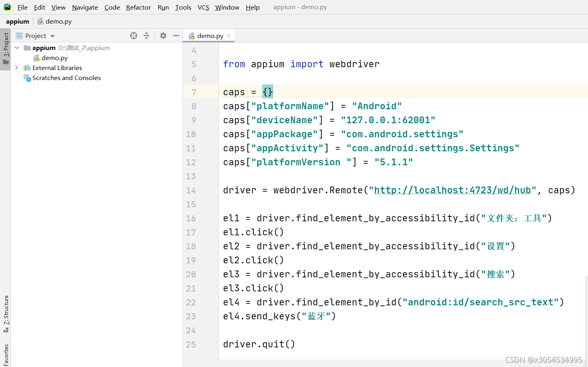Close the demo.py editor tab
The width and height of the screenshot is (588, 367).
pos(229,36)
